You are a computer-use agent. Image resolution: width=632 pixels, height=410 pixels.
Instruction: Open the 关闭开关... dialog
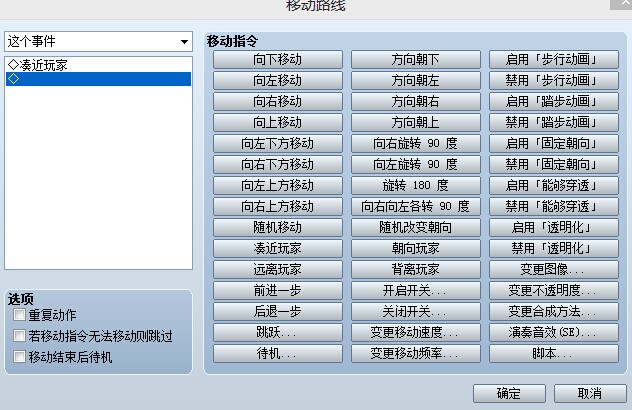pos(416,311)
